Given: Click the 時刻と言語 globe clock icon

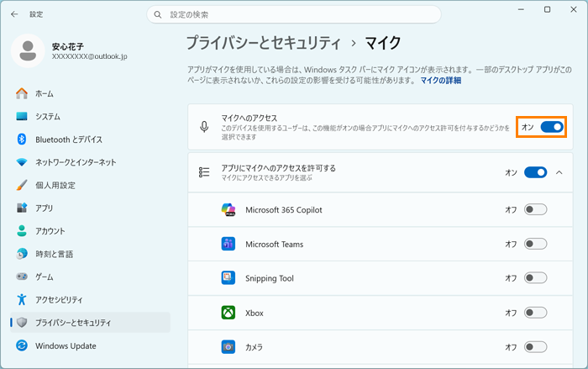Looking at the screenshot, I should point(22,254).
